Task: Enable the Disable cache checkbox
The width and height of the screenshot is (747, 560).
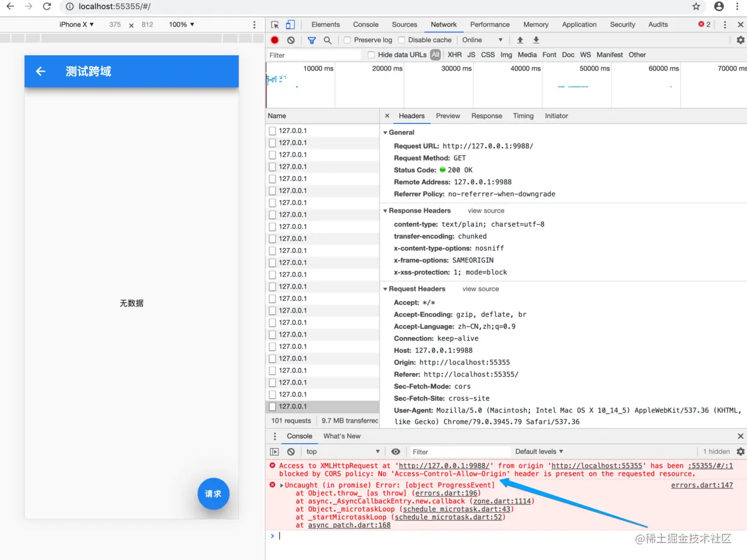Action: [402, 40]
